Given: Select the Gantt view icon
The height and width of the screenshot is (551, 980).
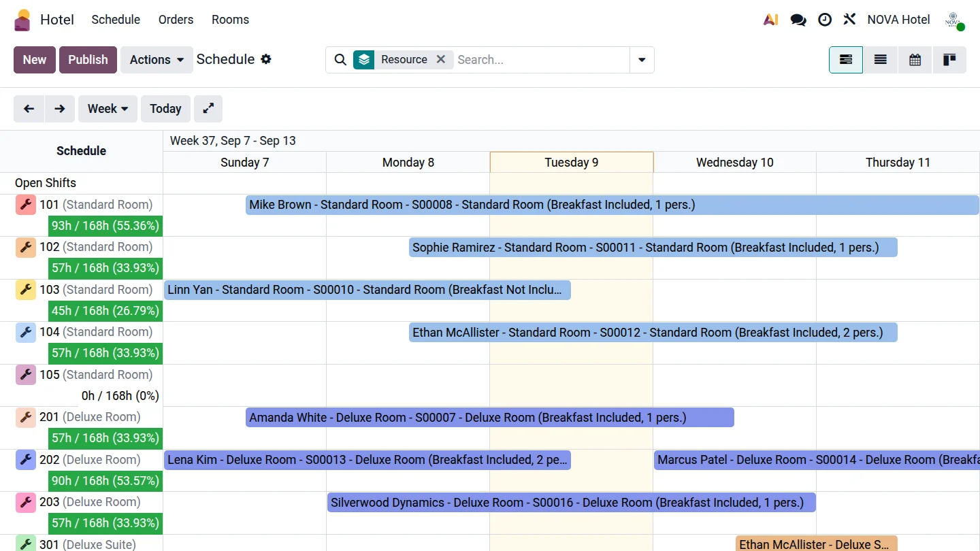Looking at the screenshot, I should coord(845,60).
